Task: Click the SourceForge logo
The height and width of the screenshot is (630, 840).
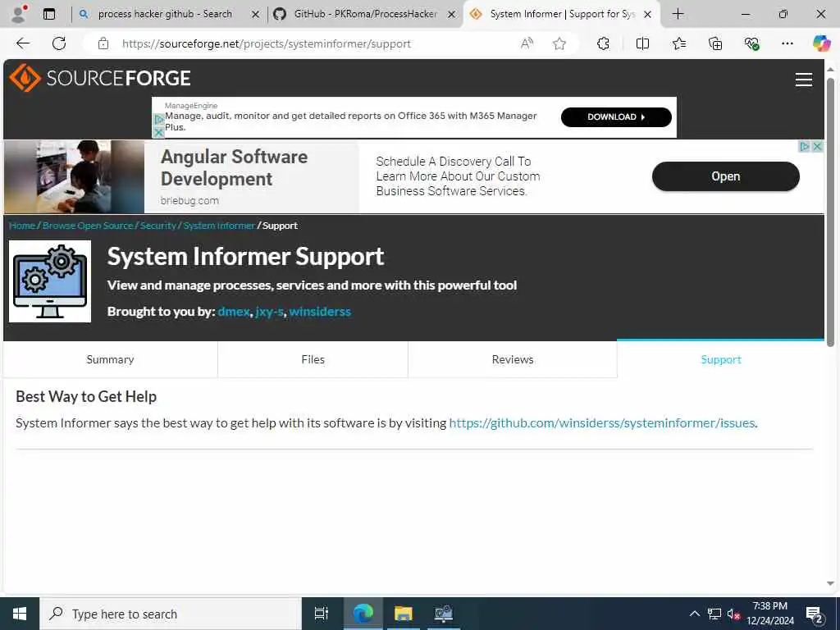Action: 99,78
